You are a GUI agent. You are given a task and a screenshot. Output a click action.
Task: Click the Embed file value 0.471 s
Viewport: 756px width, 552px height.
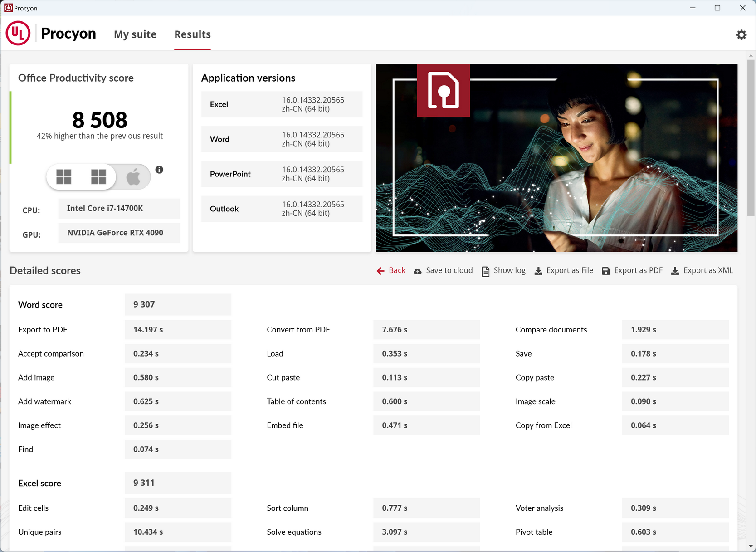[426, 426]
